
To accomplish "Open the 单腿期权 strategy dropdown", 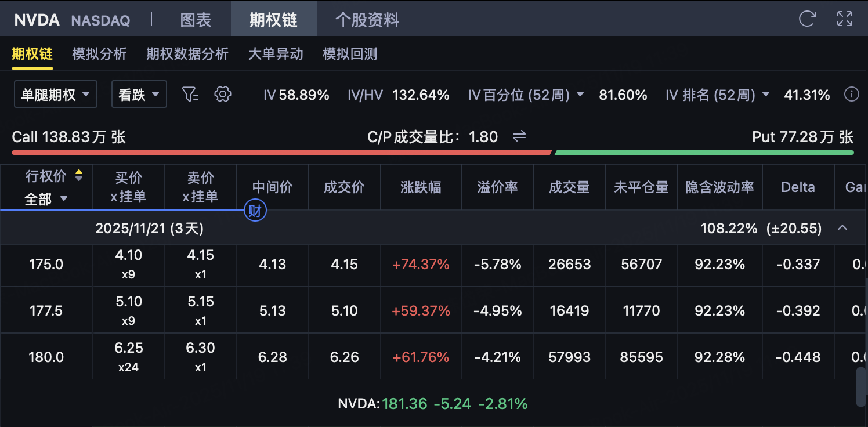I will tap(55, 95).
